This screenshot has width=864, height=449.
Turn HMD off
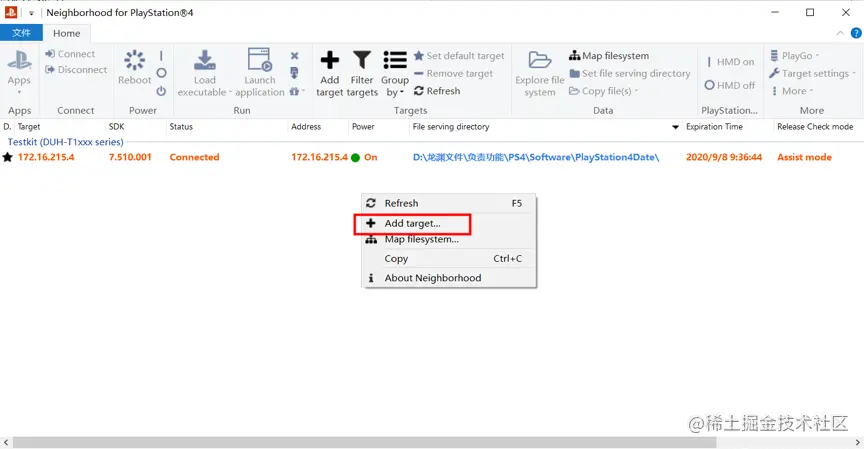tap(730, 85)
